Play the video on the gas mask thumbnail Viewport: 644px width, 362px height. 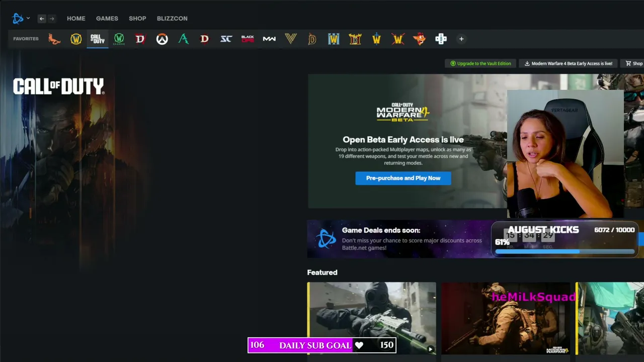tap(430, 349)
